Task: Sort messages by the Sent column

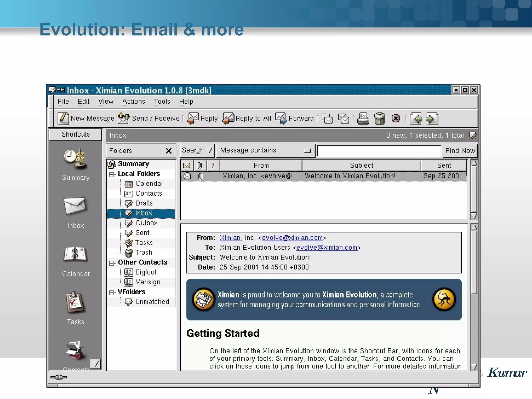Action: [444, 165]
